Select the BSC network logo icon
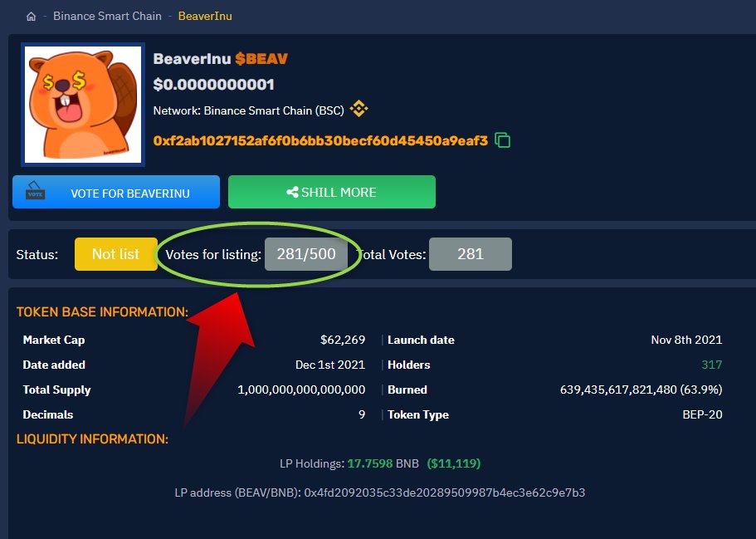 pyautogui.click(x=358, y=109)
